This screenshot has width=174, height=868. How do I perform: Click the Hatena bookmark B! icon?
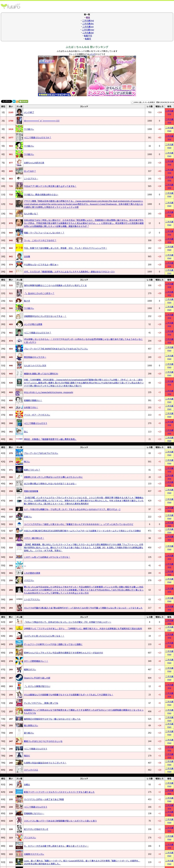[x=14, y=101]
